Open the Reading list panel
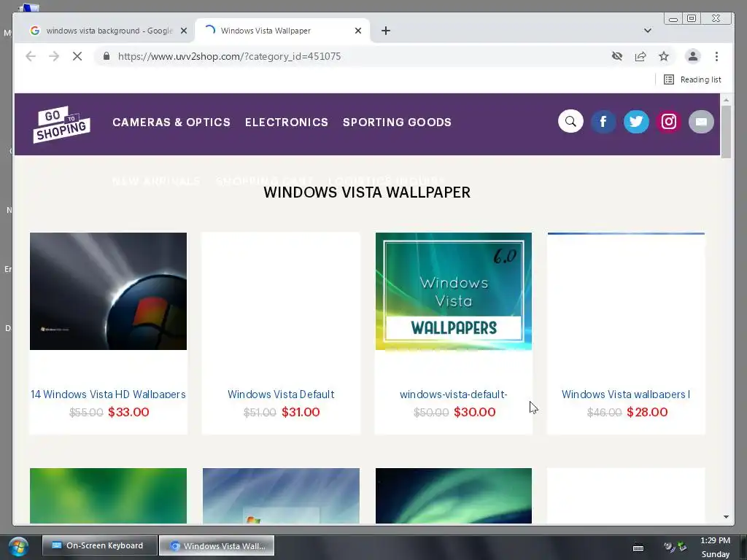The height and width of the screenshot is (560, 747). point(692,79)
